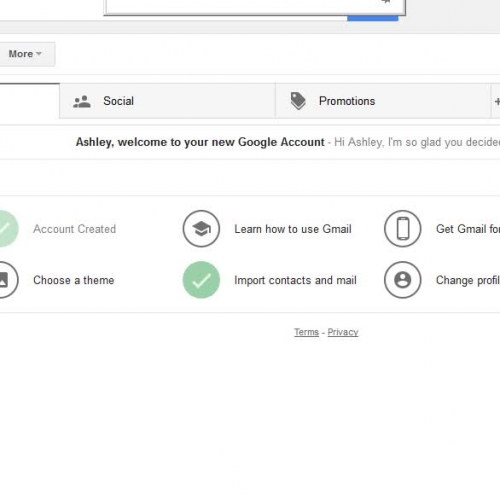Add a new inbox tab with plus
The height and width of the screenshot is (500, 500).
click(x=496, y=101)
